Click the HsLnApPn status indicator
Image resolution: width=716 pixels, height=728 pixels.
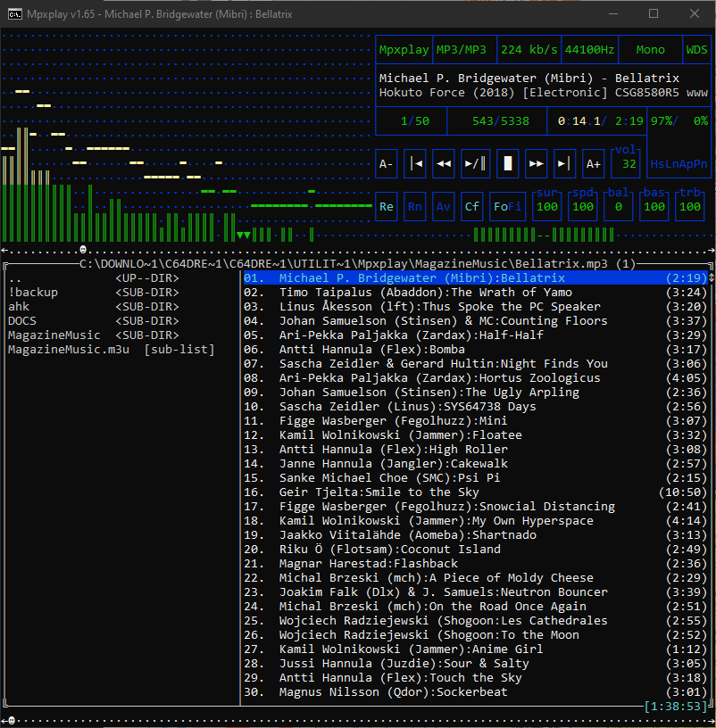pos(679,164)
